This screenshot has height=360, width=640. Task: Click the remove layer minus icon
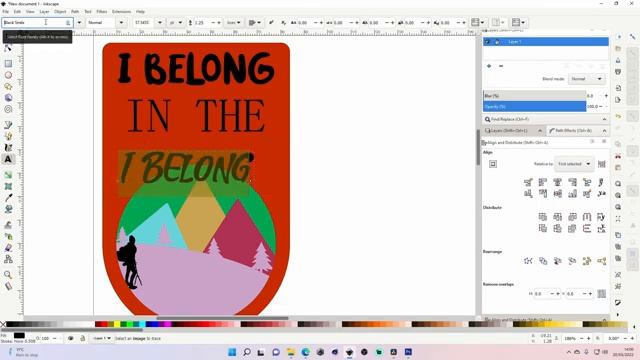pos(501,66)
